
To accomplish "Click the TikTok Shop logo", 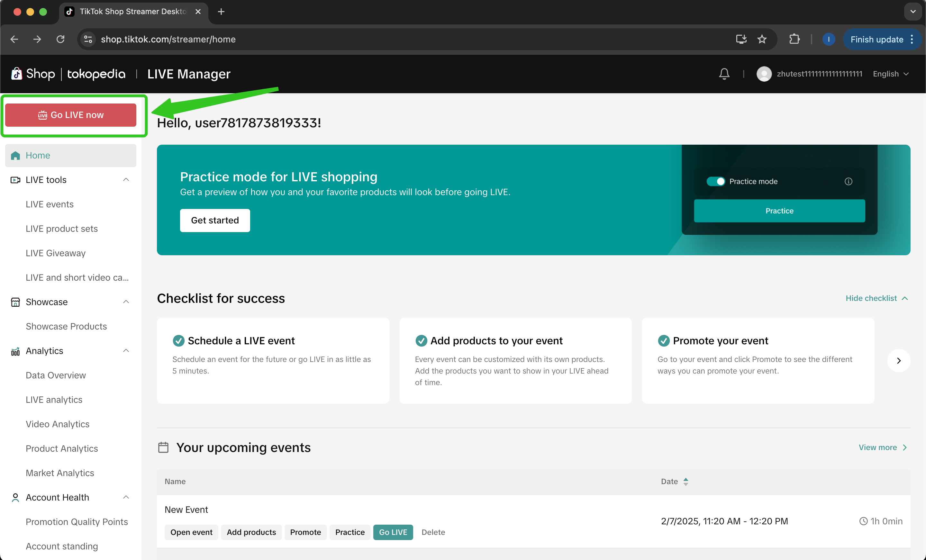I will [x=33, y=74].
